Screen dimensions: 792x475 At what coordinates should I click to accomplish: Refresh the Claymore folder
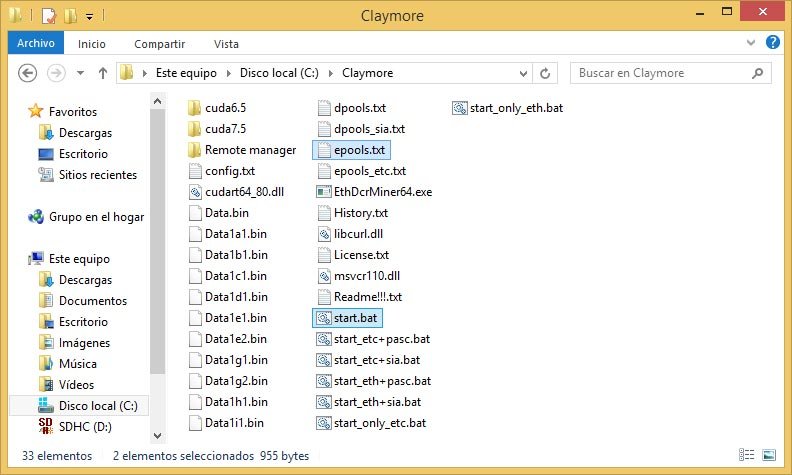[x=545, y=74]
